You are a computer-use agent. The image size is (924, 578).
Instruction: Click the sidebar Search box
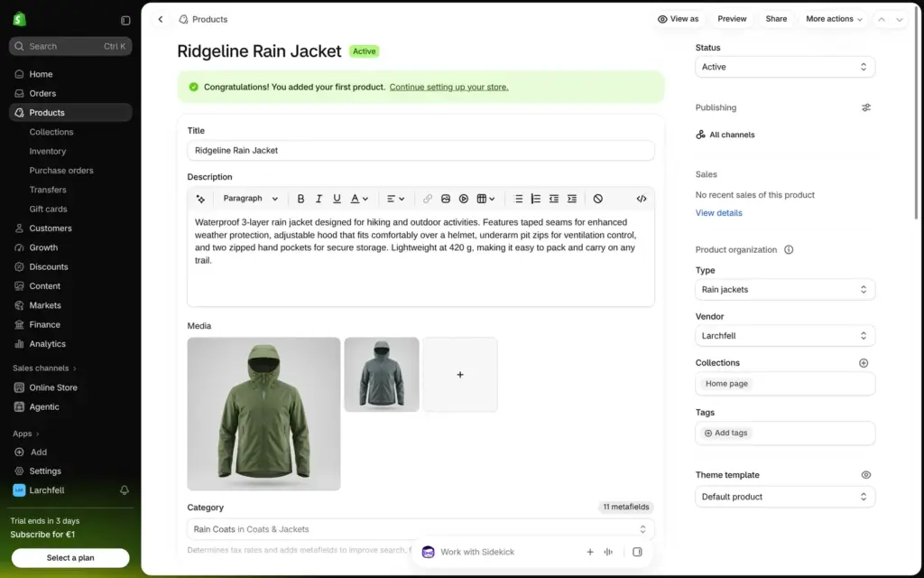click(x=70, y=46)
